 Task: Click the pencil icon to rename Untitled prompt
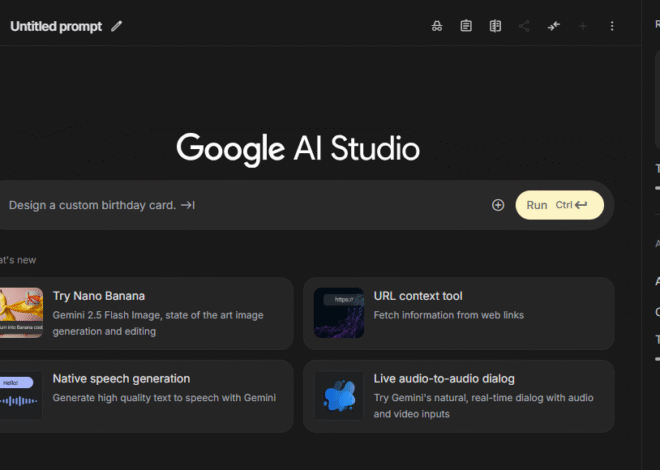[117, 26]
